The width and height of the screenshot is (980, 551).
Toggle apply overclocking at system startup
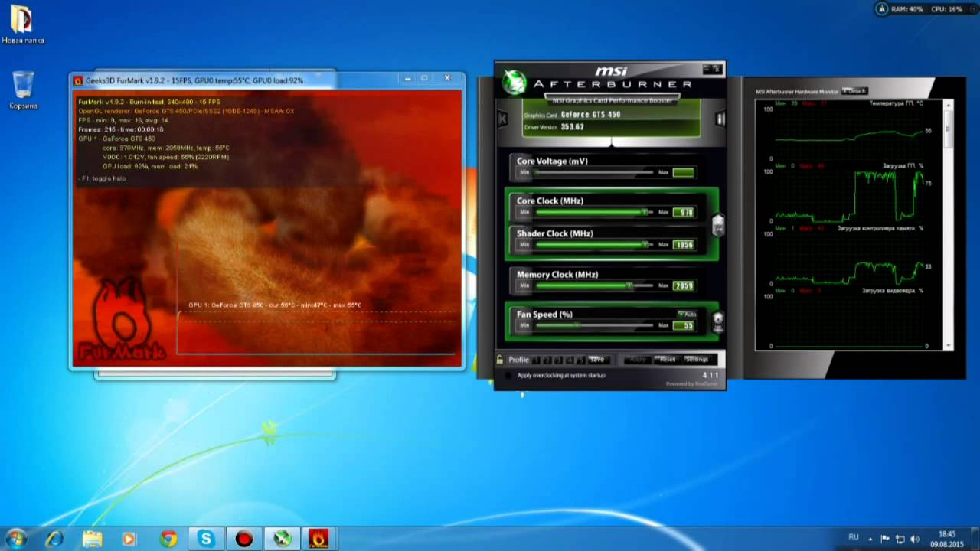click(508, 376)
